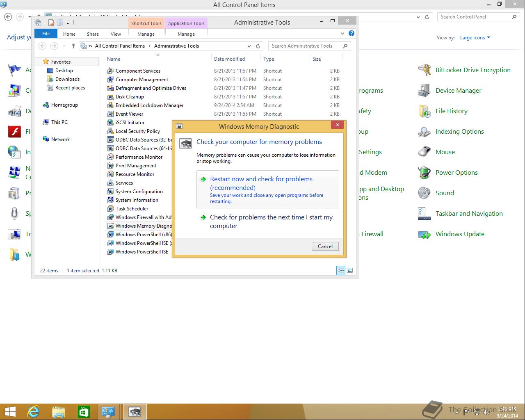Screen dimensions: 525x420
Task: Select Recent places in Favorites
Action: (x=70, y=88)
